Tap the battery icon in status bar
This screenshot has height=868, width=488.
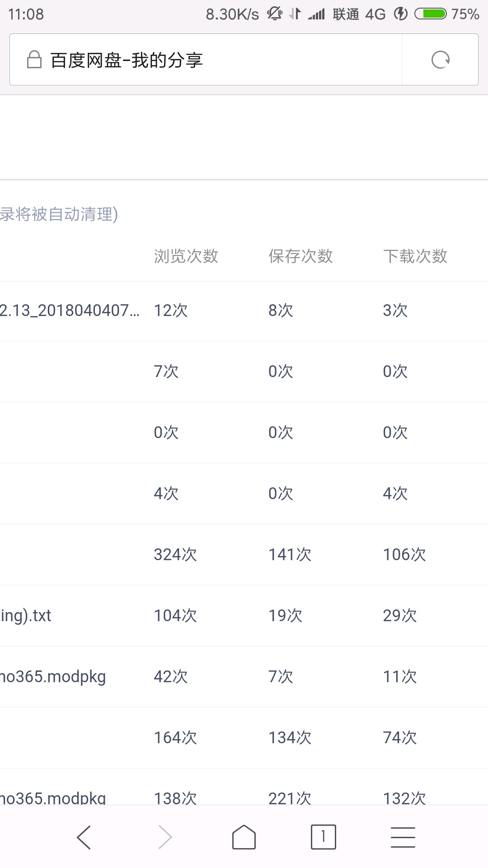point(431,14)
